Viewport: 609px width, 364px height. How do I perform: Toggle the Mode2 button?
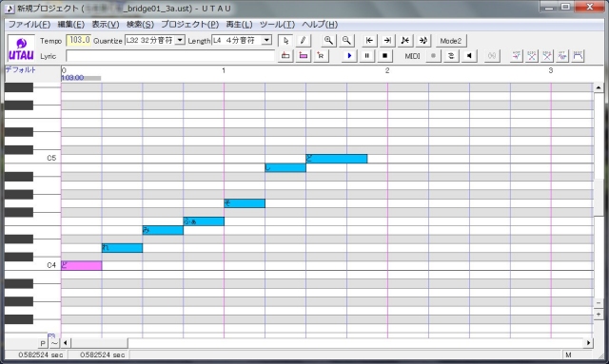click(450, 41)
